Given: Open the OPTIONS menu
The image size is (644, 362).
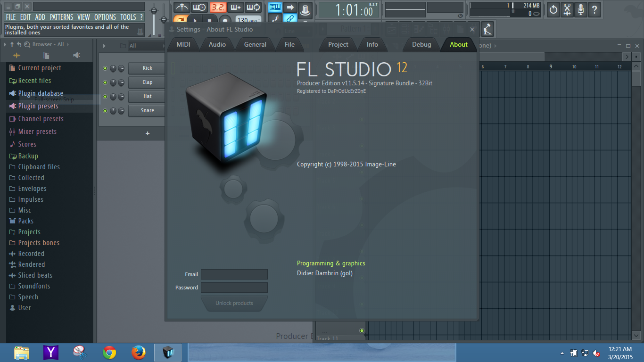Looking at the screenshot, I should coord(105,17).
